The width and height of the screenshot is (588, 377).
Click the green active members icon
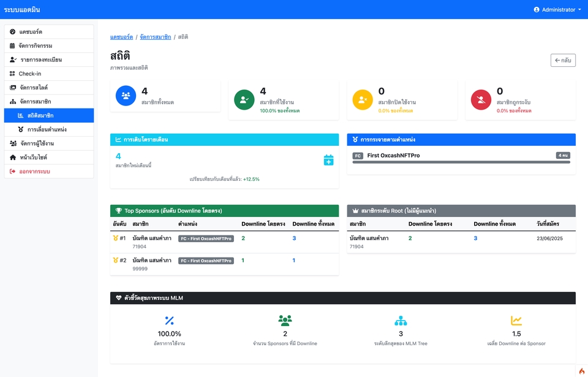(244, 100)
